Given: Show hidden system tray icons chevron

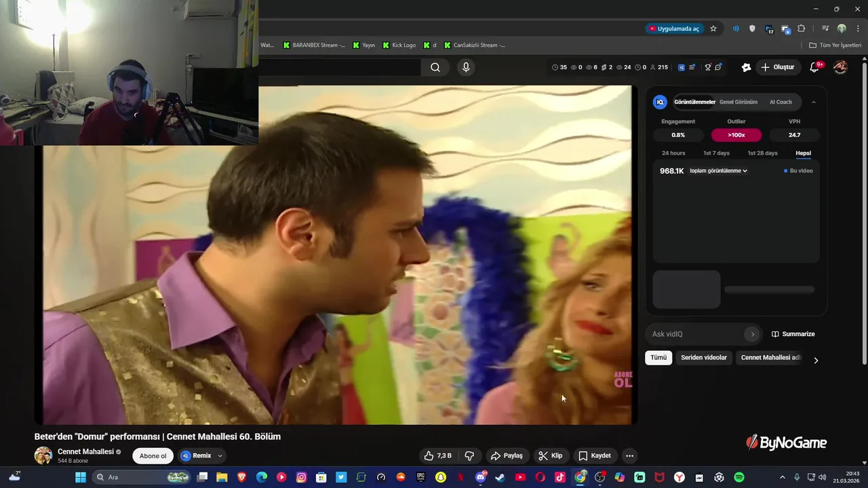Looking at the screenshot, I should 782,477.
